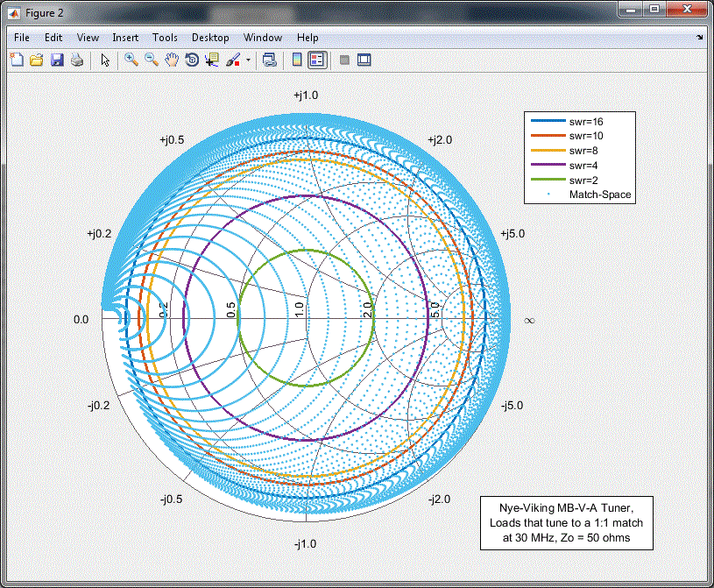Activate the Data Cursor tool
714x588 pixels.
(211, 60)
